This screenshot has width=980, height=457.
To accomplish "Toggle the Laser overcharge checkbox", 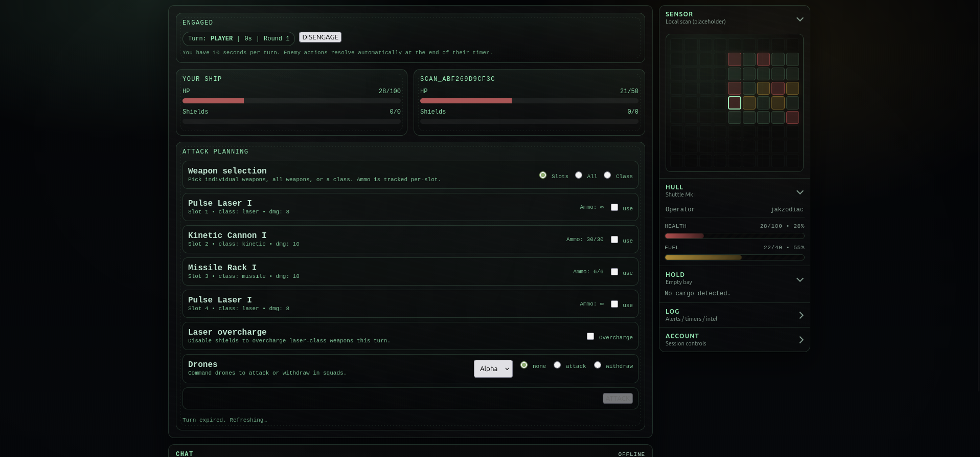I will [590, 336].
